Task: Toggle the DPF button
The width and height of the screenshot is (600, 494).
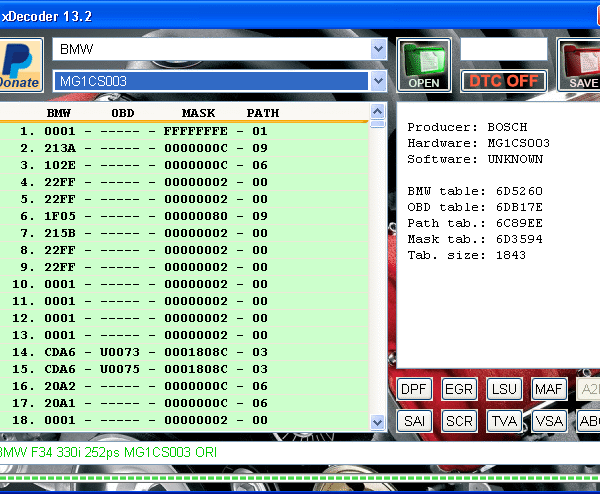Action: pos(414,389)
